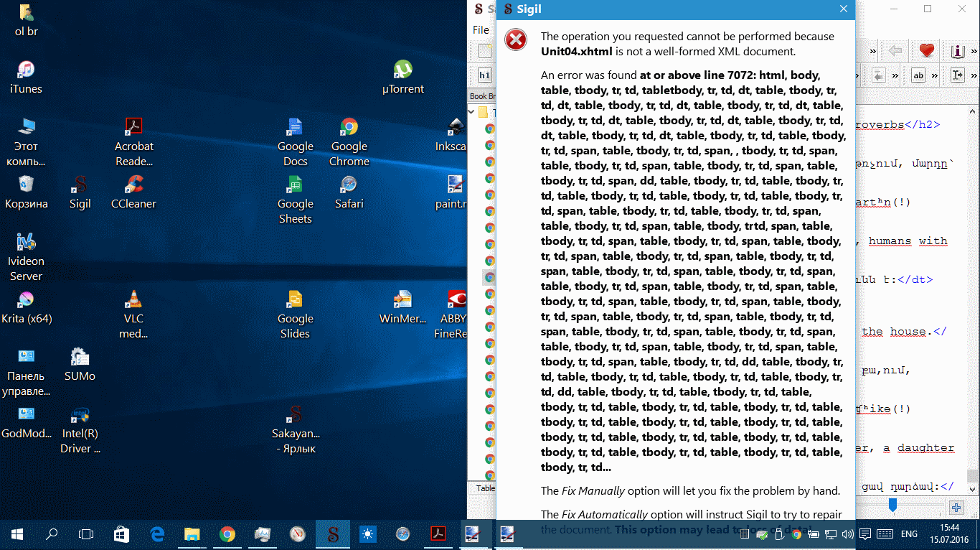980x550 pixels.
Task: Open Task View on the taskbar
Action: point(86,534)
